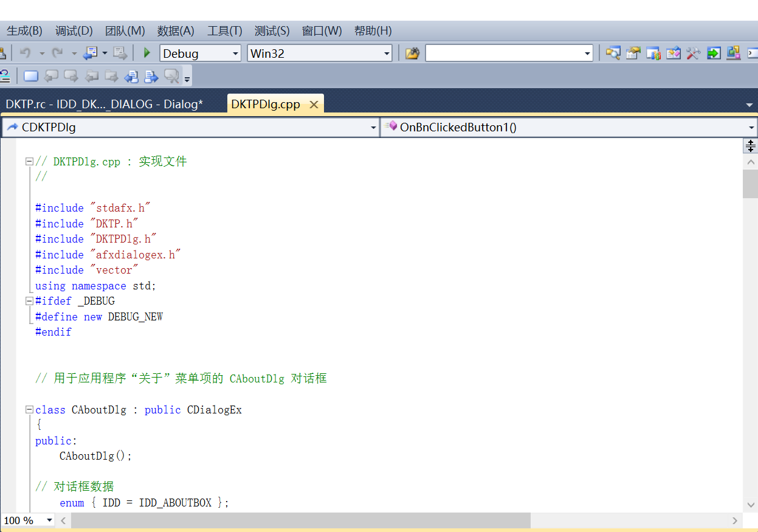Go to previous bookmark in folder

[92, 76]
